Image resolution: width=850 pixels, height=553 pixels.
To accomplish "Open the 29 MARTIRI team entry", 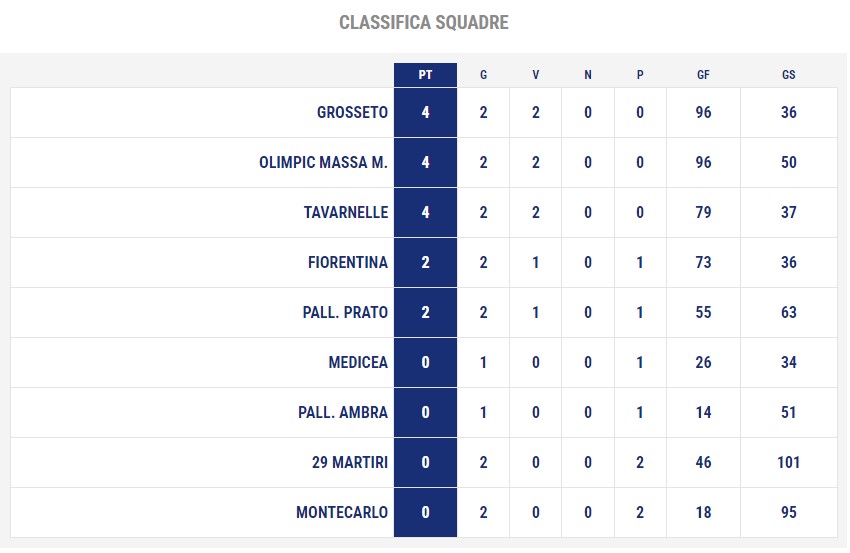I will (350, 462).
